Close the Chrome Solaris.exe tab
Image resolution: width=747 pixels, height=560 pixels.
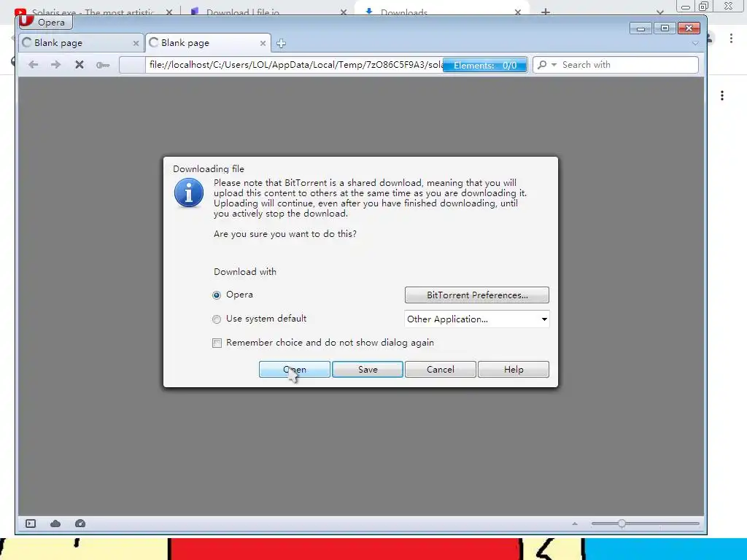click(169, 12)
